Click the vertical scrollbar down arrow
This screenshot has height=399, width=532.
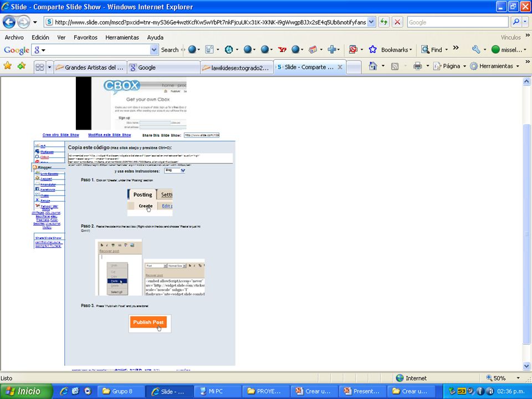(x=526, y=366)
